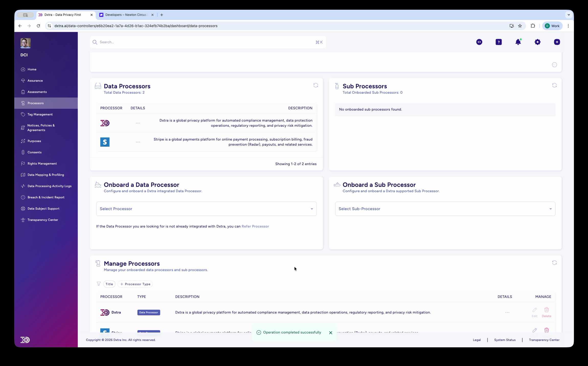Refresh the Data Processors panel
This screenshot has height=366, width=588.
316,85
